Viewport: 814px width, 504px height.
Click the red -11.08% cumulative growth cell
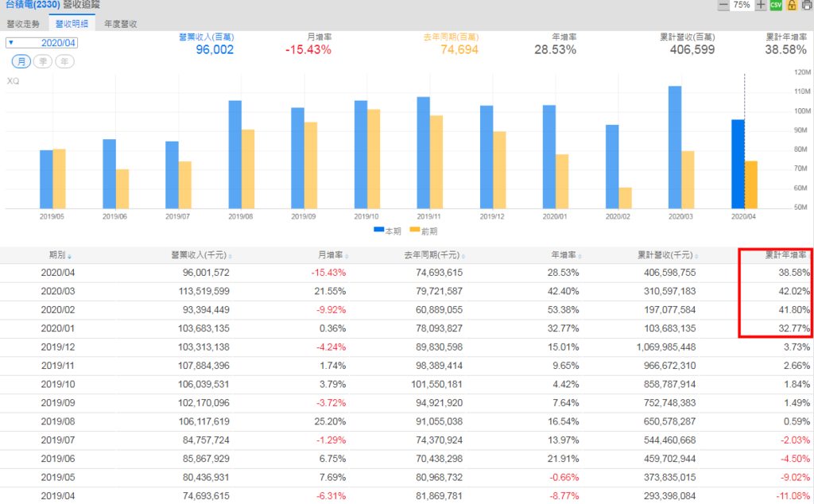[x=793, y=496]
